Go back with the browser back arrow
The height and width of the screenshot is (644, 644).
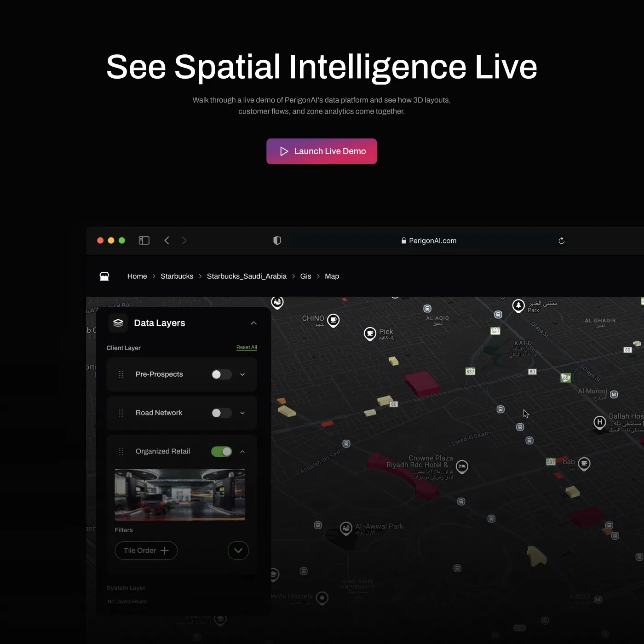[167, 241]
